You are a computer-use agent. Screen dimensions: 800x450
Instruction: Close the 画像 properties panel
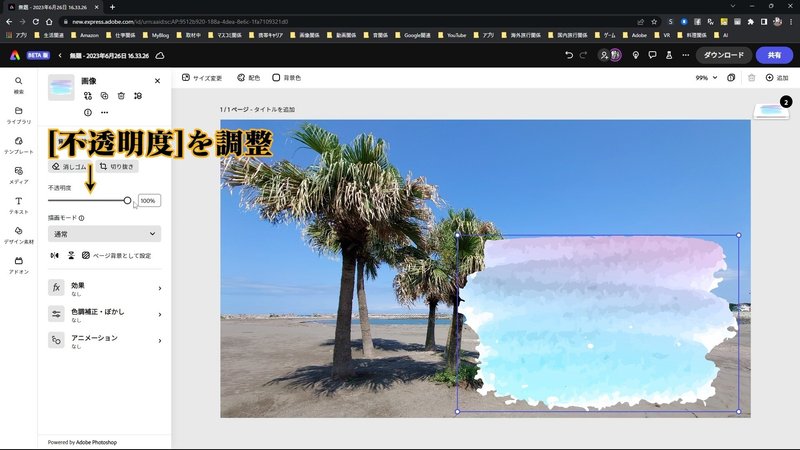[x=157, y=81]
